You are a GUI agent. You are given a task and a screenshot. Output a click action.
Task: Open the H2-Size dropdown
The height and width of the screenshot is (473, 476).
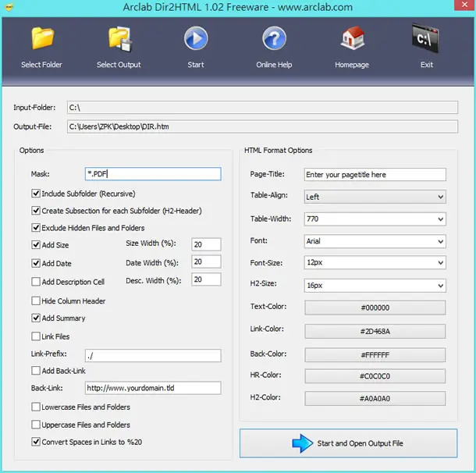(375, 286)
